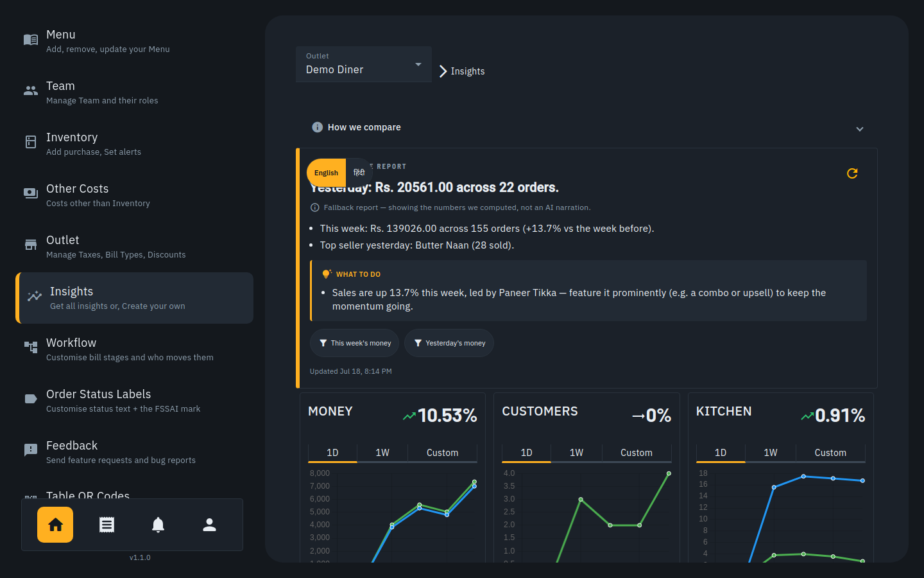Click the Updated Jul 18, 8:14 PM text
This screenshot has width=924, height=578.
(x=350, y=371)
